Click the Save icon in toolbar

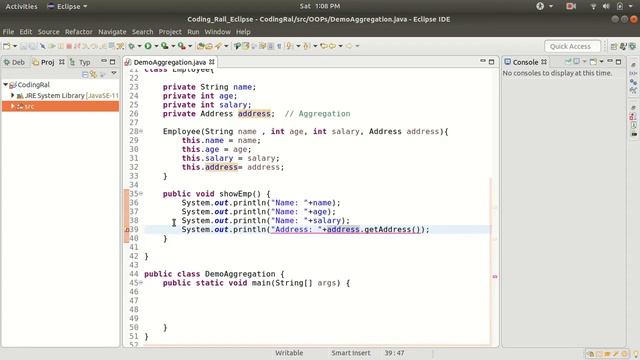tap(24, 46)
